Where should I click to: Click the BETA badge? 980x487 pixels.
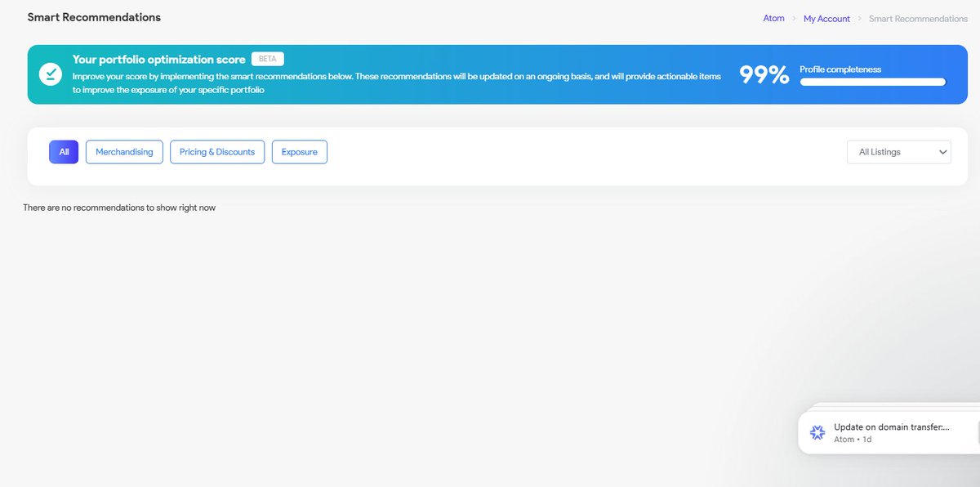pos(267,59)
